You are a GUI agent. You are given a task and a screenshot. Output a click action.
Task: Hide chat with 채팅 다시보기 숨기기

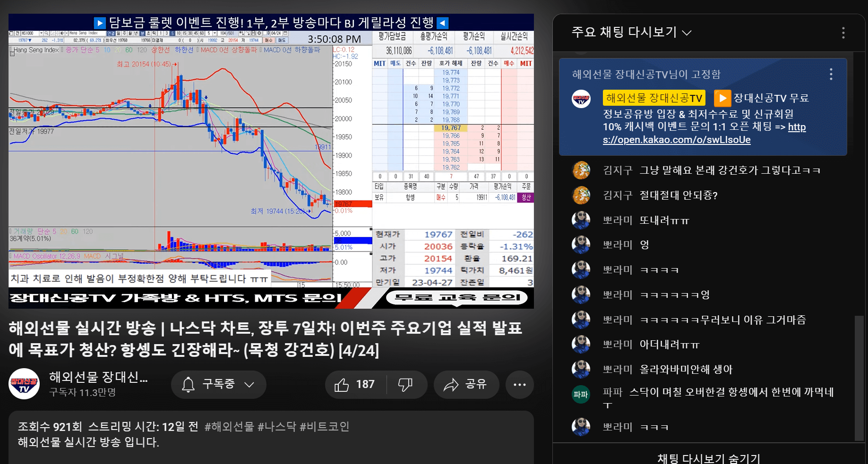(709, 458)
